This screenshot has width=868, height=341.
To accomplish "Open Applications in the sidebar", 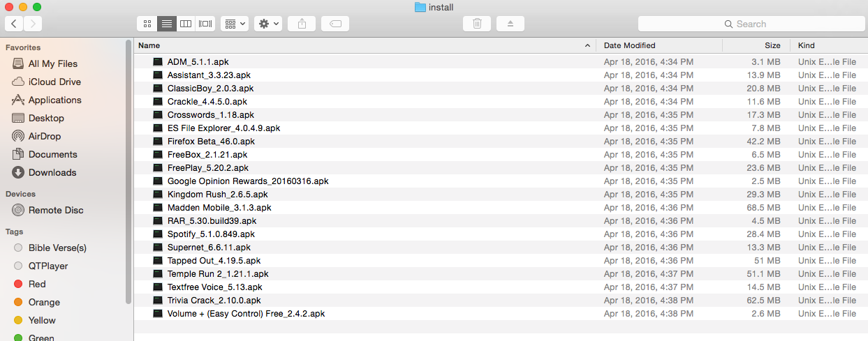I will [54, 100].
